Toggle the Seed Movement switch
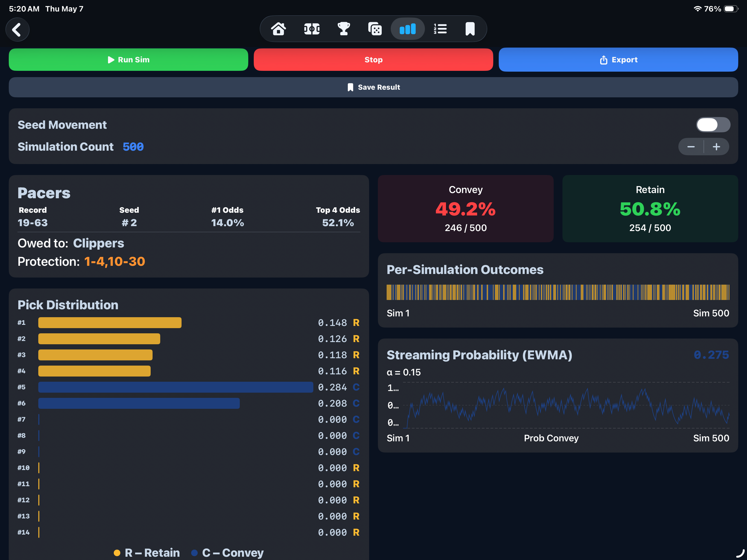The width and height of the screenshot is (747, 560). click(713, 125)
